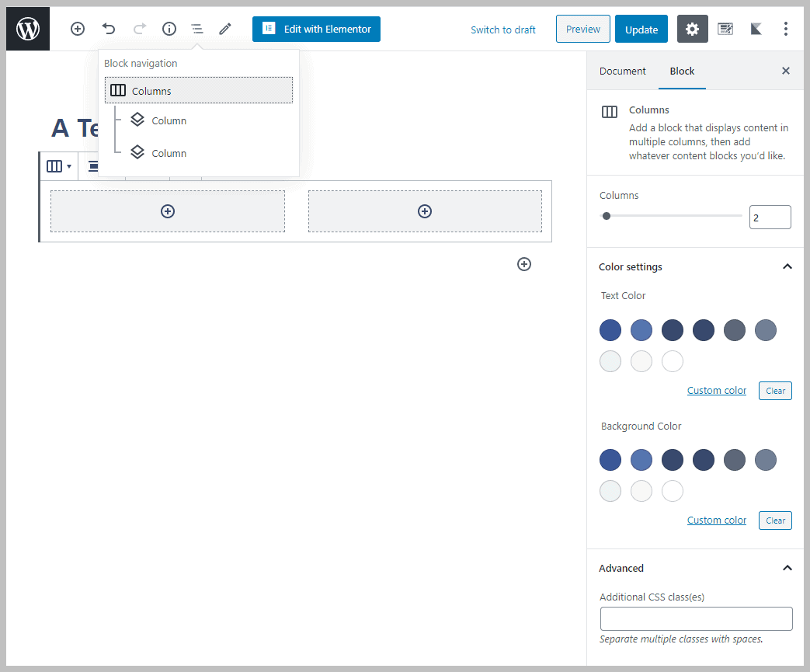Click the Undo arrow icon
The image size is (810, 672).
tap(109, 30)
